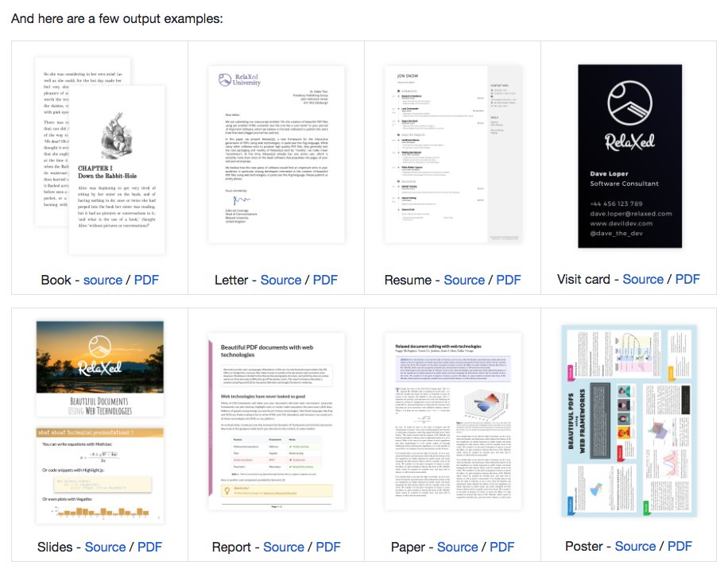Click the Book example thumbnail
Viewport: 728px width, 573px height.
pyautogui.click(x=100, y=156)
